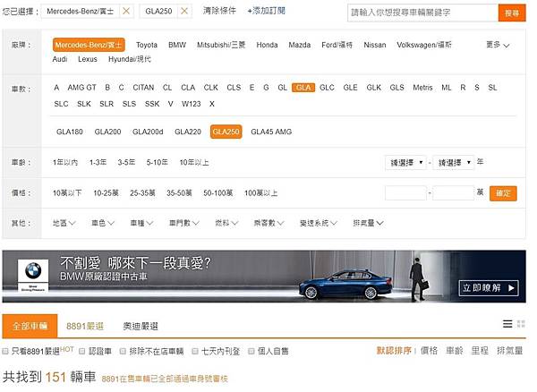Remove the Mercedes-Benz filter with its X icon

click(x=126, y=12)
